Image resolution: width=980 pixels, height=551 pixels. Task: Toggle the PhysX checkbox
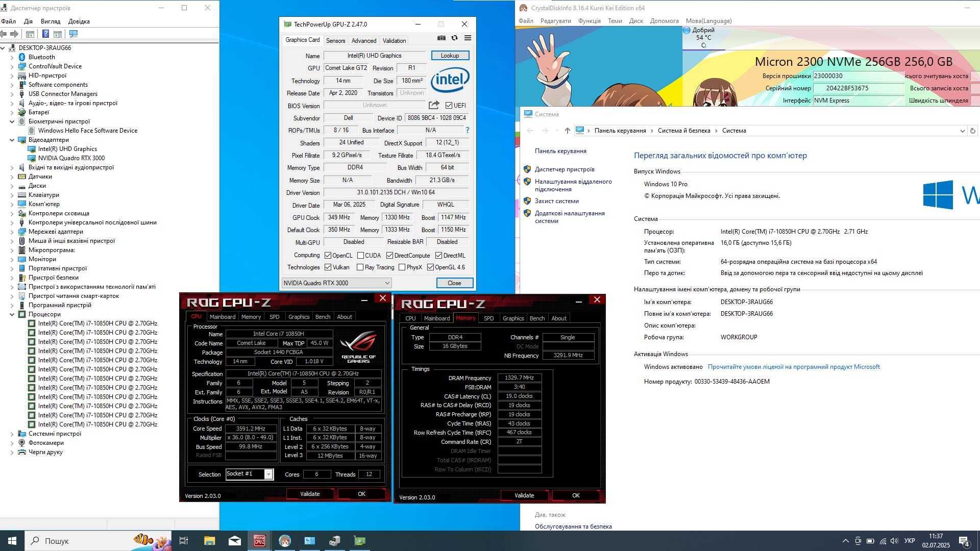(402, 267)
